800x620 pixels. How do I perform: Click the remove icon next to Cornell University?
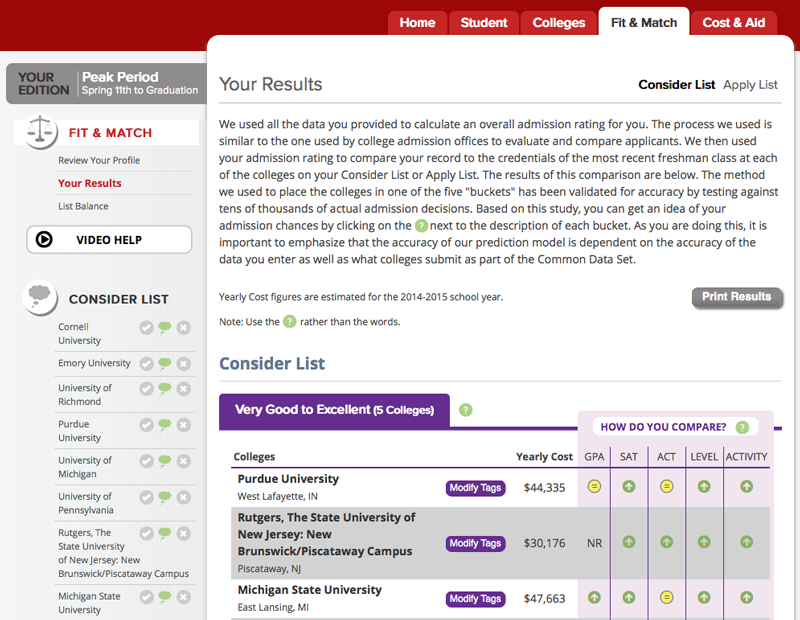[x=183, y=328]
